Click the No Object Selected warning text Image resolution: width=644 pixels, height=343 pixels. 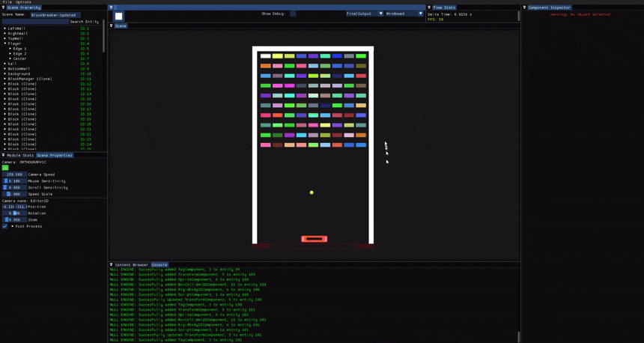click(x=580, y=14)
